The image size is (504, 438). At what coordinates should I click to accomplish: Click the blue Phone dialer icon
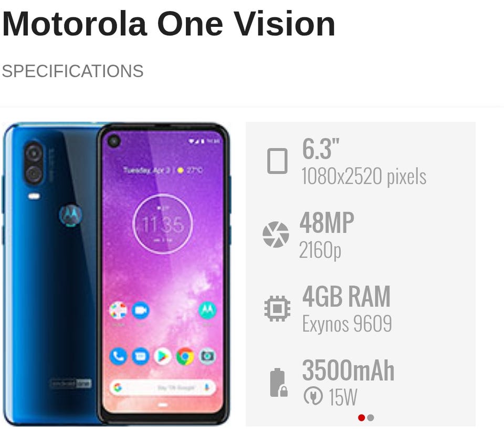[118, 356]
